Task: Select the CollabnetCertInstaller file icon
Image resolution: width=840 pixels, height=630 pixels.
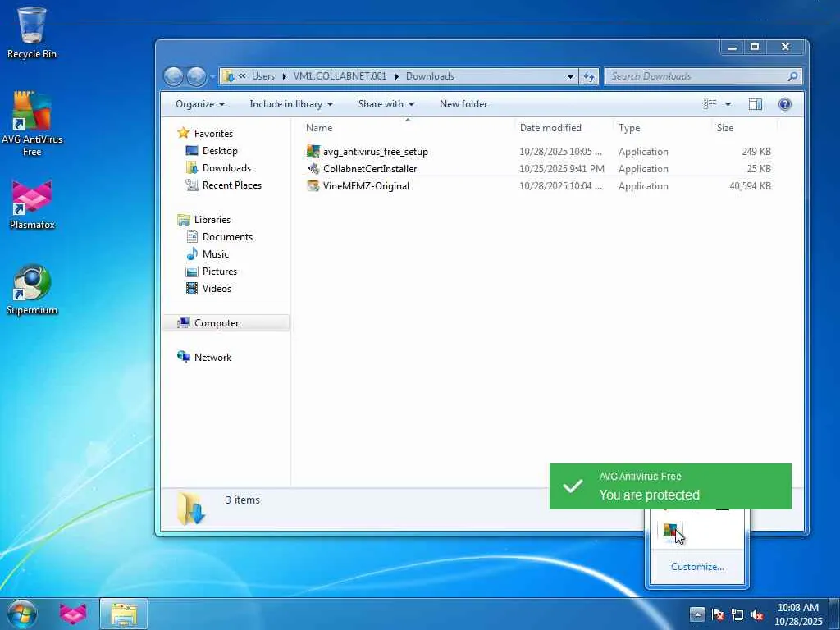Action: point(313,169)
